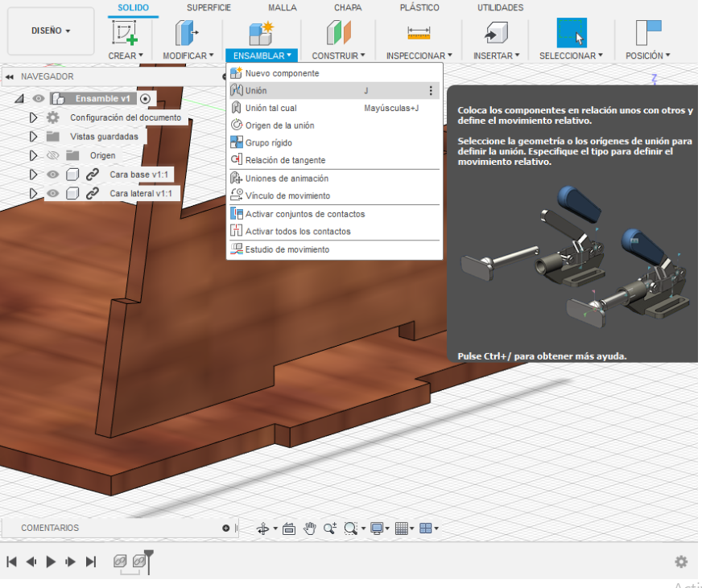Viewport: 702px width, 588px height.
Task: Open Estudio de movimiento entry
Action: coord(334,249)
